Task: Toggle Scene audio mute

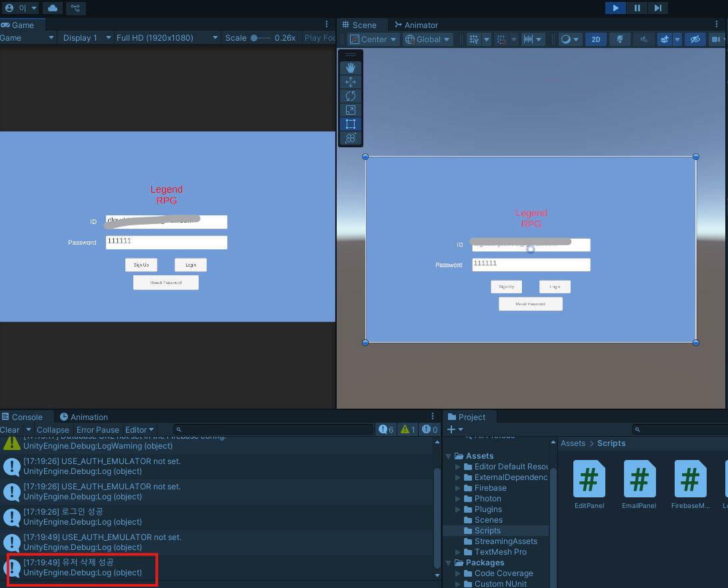Action: click(x=644, y=39)
